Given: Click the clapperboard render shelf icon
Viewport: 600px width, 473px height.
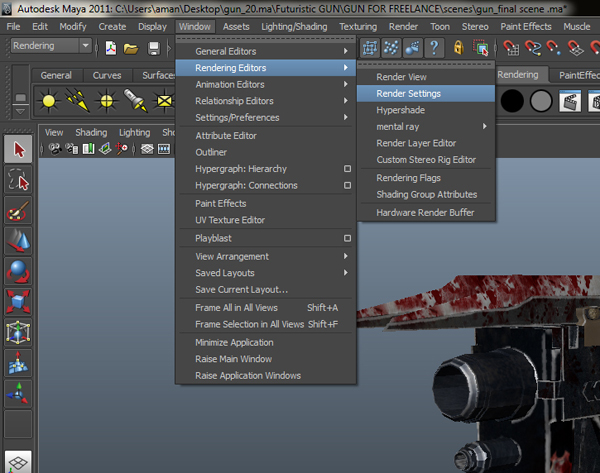Looking at the screenshot, I should click(570, 101).
